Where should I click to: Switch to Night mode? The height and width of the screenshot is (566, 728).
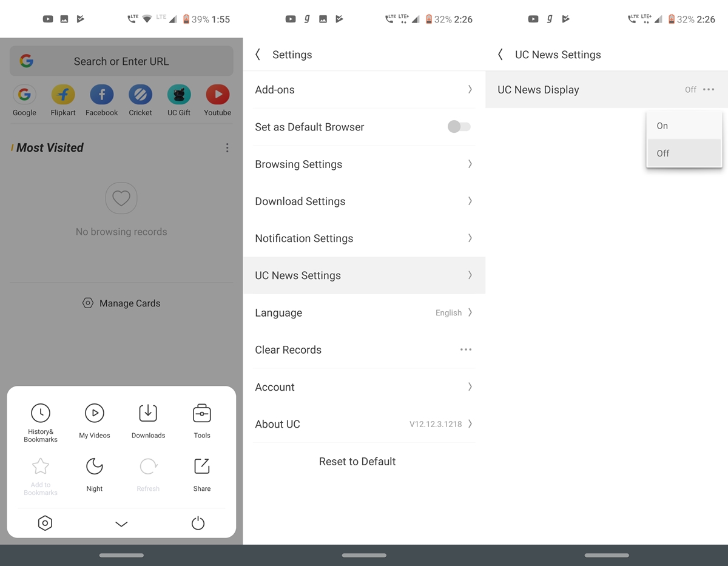pyautogui.click(x=95, y=474)
